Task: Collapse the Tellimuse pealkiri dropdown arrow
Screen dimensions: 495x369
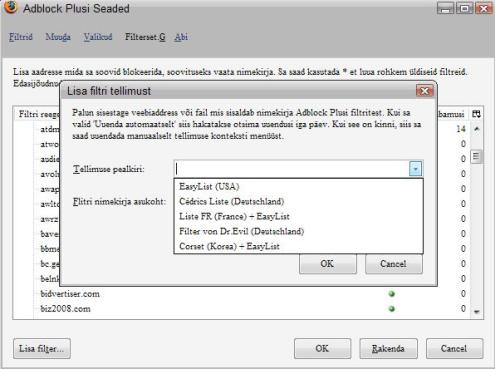Action: coord(415,169)
